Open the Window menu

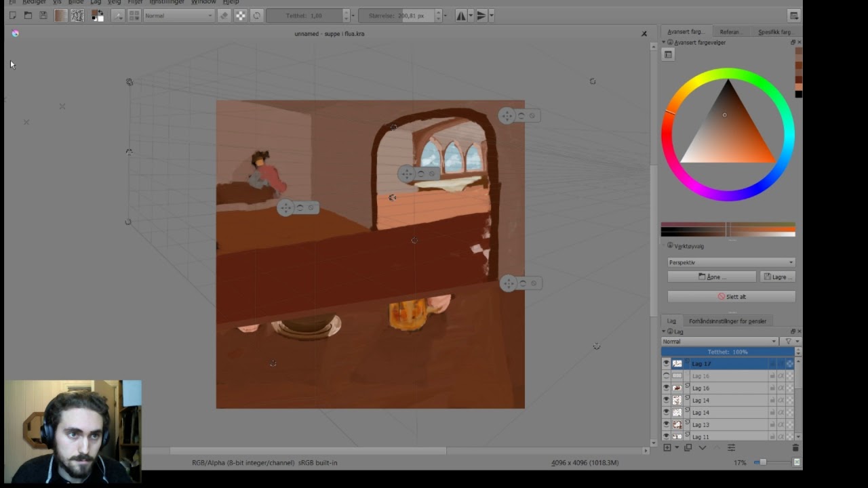coord(203,2)
